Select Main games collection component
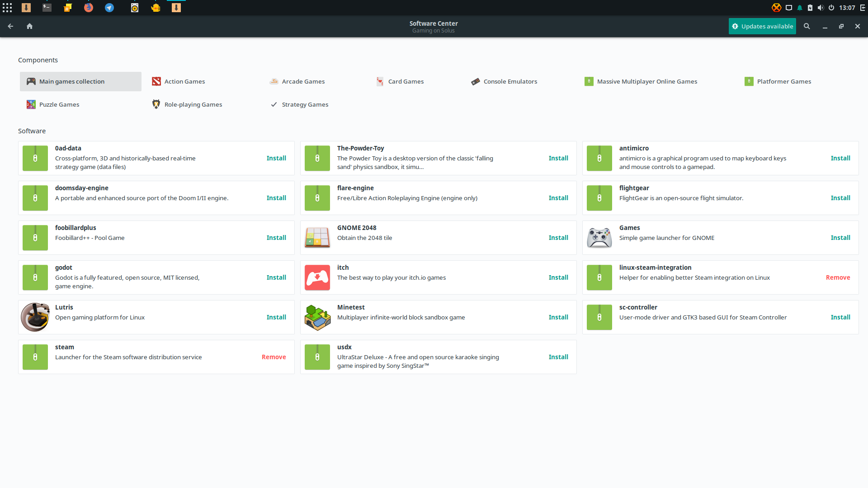 coord(80,81)
